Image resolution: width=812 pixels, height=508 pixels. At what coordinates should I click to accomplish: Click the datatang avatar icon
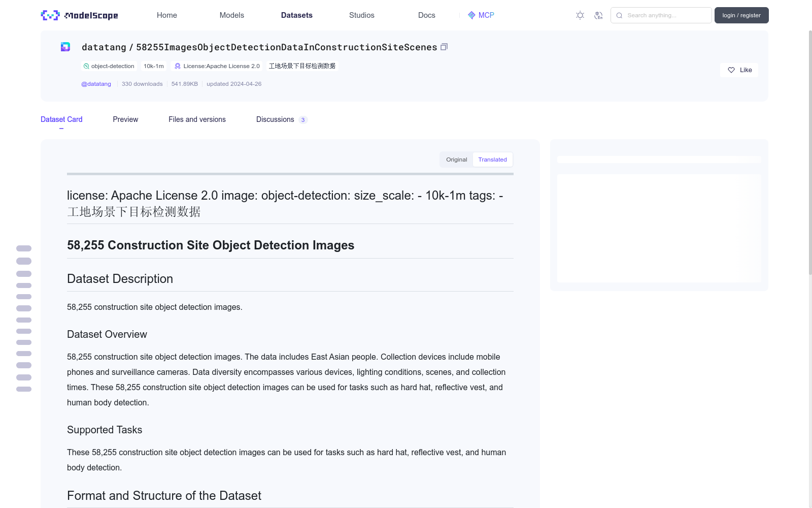pos(65,47)
